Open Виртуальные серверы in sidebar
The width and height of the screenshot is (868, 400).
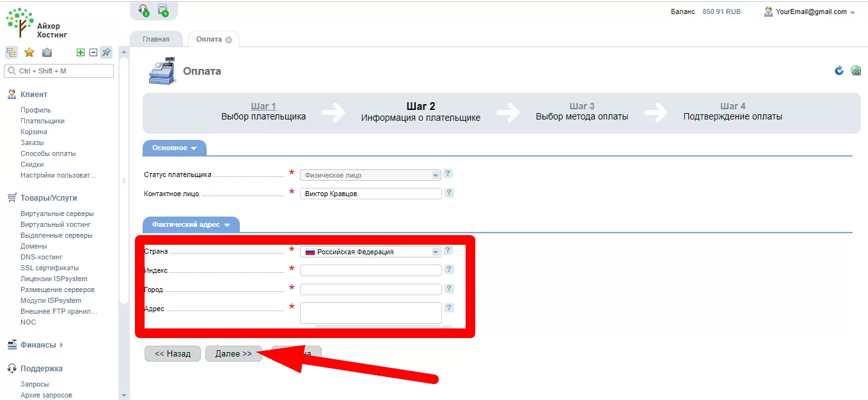[x=57, y=213]
